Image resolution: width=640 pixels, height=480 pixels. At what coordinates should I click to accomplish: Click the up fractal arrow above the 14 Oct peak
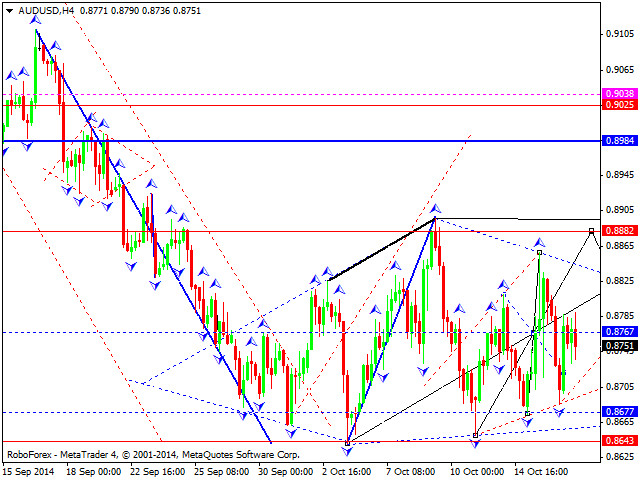(x=539, y=242)
